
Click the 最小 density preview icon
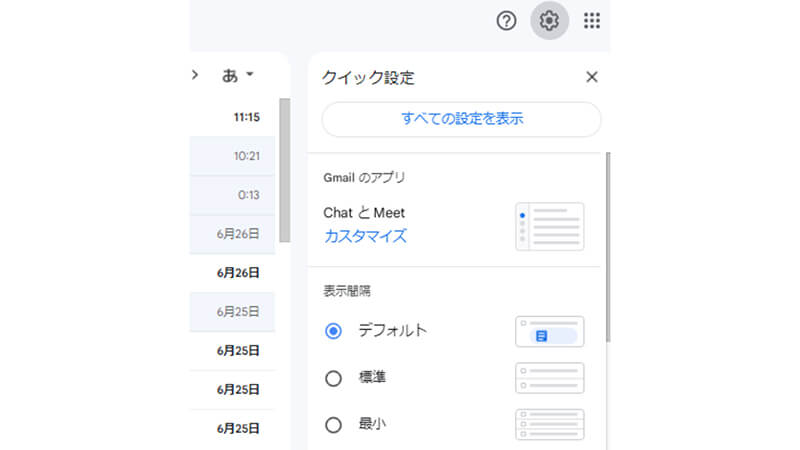point(549,425)
